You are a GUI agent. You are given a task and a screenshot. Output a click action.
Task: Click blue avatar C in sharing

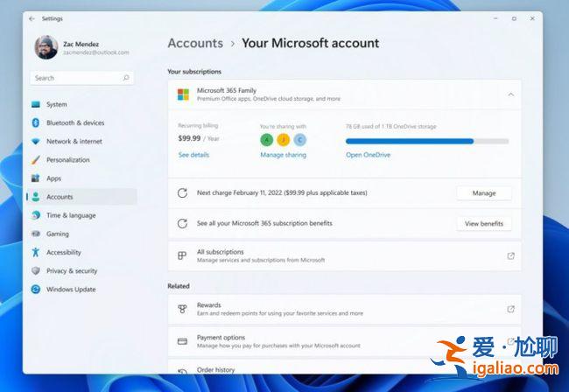point(299,140)
